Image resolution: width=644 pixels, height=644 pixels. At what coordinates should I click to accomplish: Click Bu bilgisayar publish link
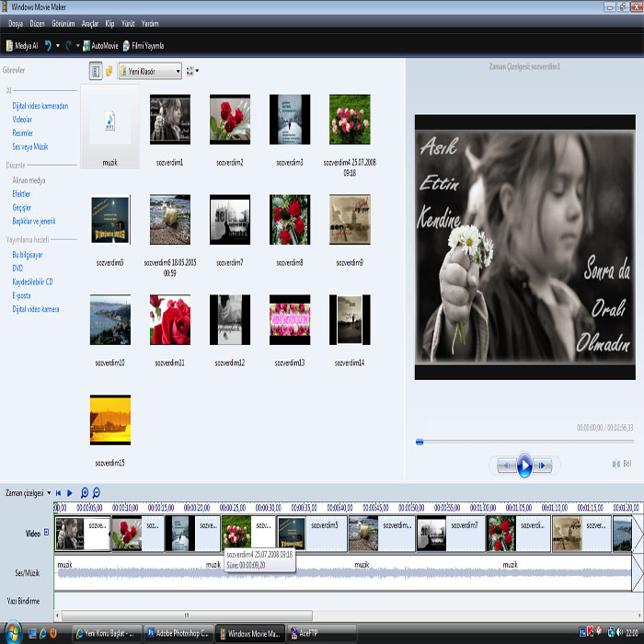pos(28,255)
